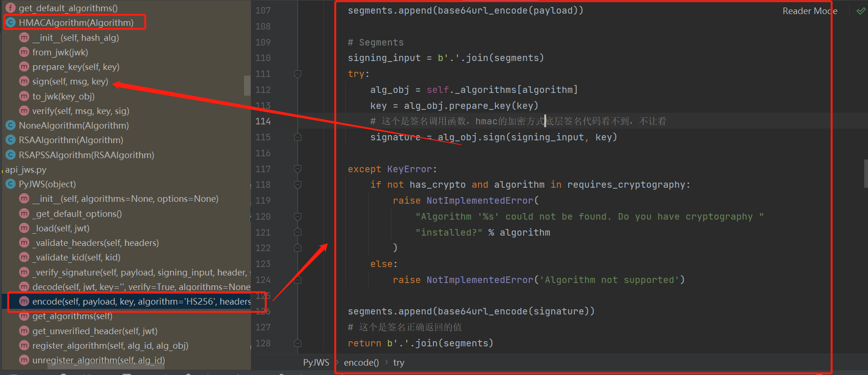The image size is (868, 375).
Task: Click the method icon beside to_jwk(key_obj)
Action: (x=24, y=96)
